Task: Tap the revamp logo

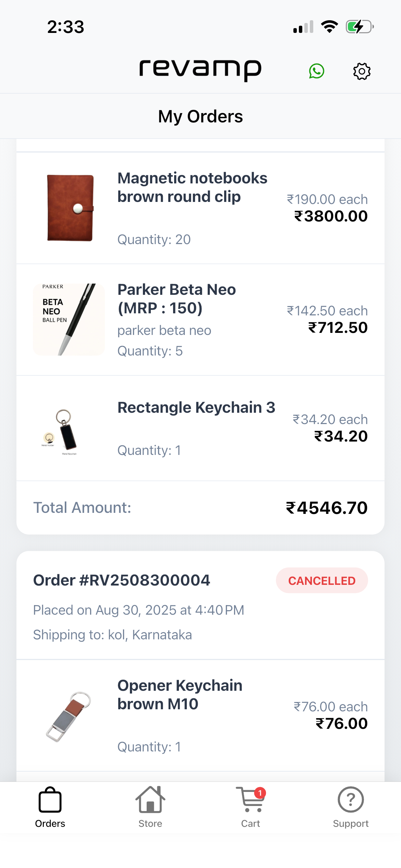Action: (200, 70)
